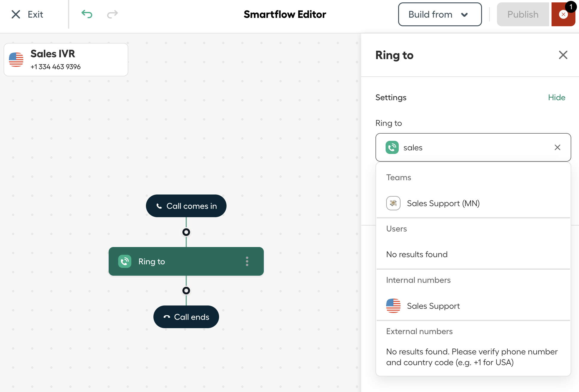Viewport: 579px width, 392px height.
Task: Open the Build from dropdown
Action: (x=440, y=14)
